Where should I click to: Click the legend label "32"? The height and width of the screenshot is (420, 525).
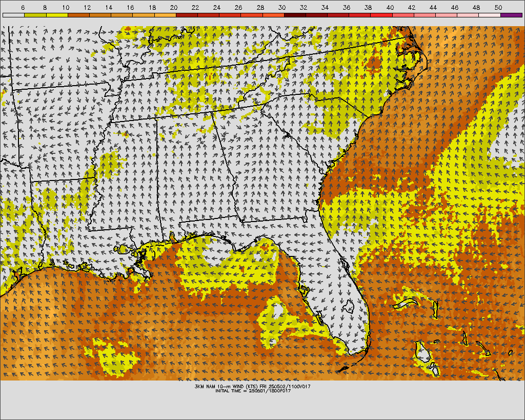point(304,7)
